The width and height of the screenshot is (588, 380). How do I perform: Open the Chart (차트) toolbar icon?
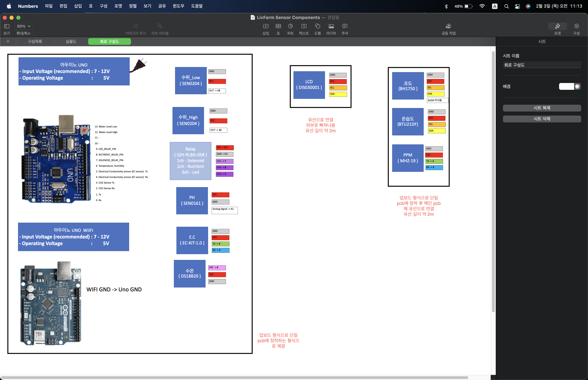290,26
